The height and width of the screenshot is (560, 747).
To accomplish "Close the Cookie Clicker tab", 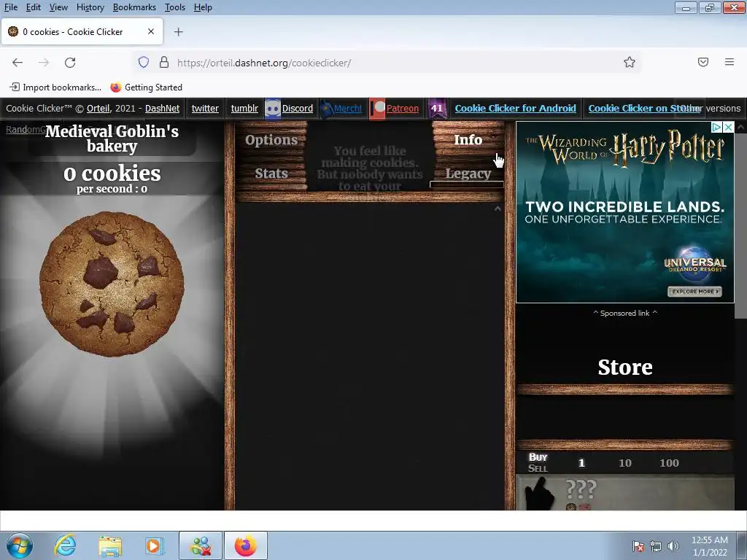I will [151, 31].
